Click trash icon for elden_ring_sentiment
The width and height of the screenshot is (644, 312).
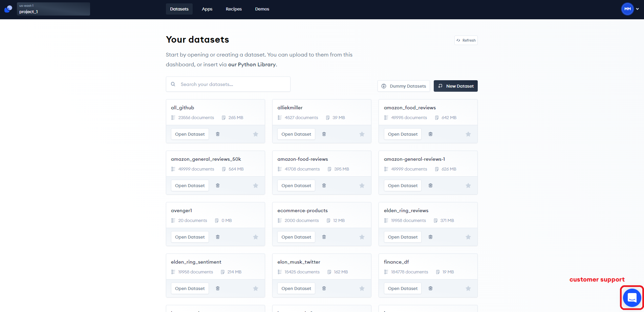pos(218,288)
